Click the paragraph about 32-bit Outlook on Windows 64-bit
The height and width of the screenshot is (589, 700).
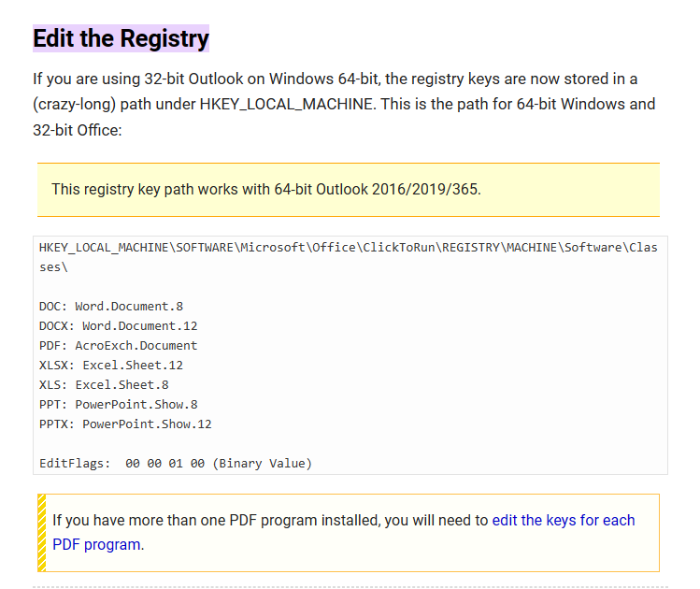click(x=344, y=105)
